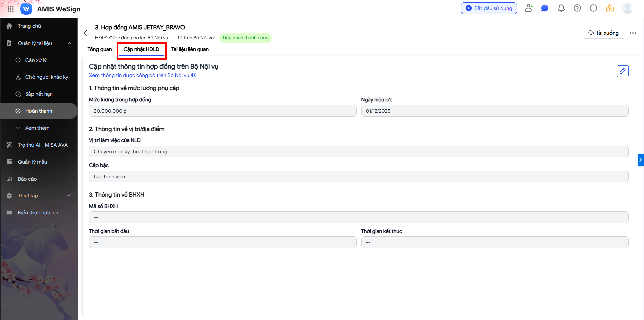The width and height of the screenshot is (644, 320).
Task: Open the notifications bell
Action: coord(561,8)
